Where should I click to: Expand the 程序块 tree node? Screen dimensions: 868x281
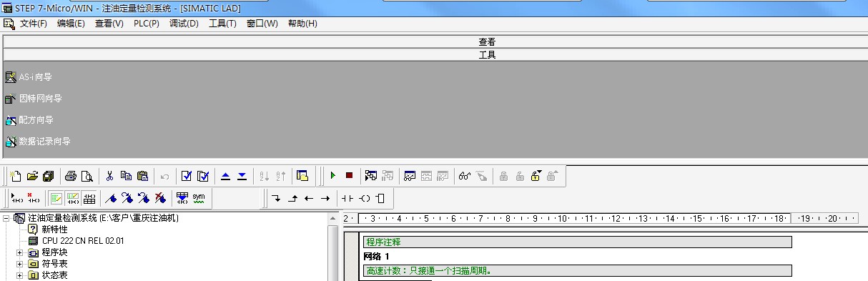pos(20,252)
